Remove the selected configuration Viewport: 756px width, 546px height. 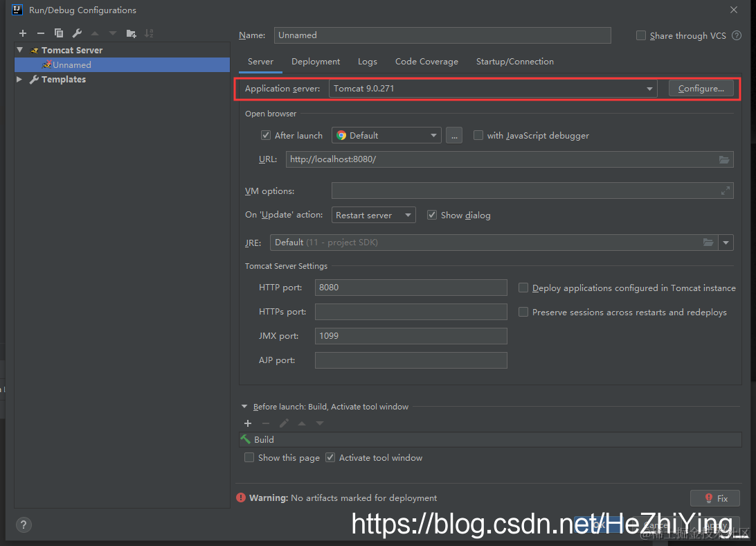click(40, 33)
